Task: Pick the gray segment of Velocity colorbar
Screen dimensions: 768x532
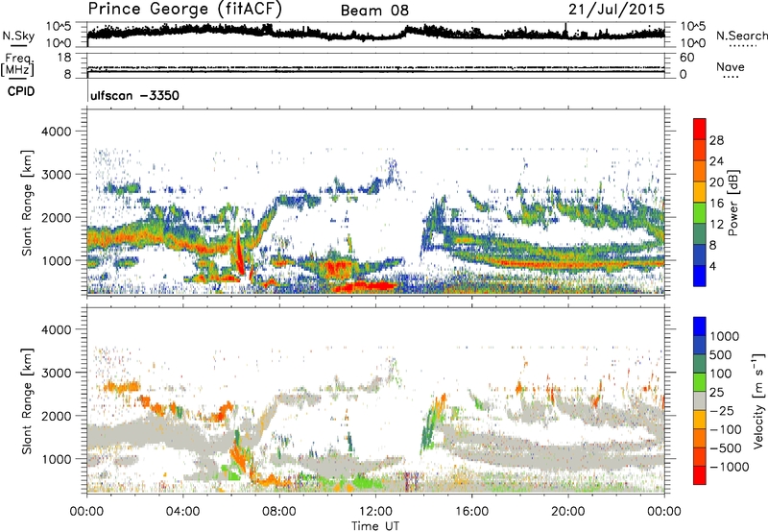Action: (x=700, y=400)
